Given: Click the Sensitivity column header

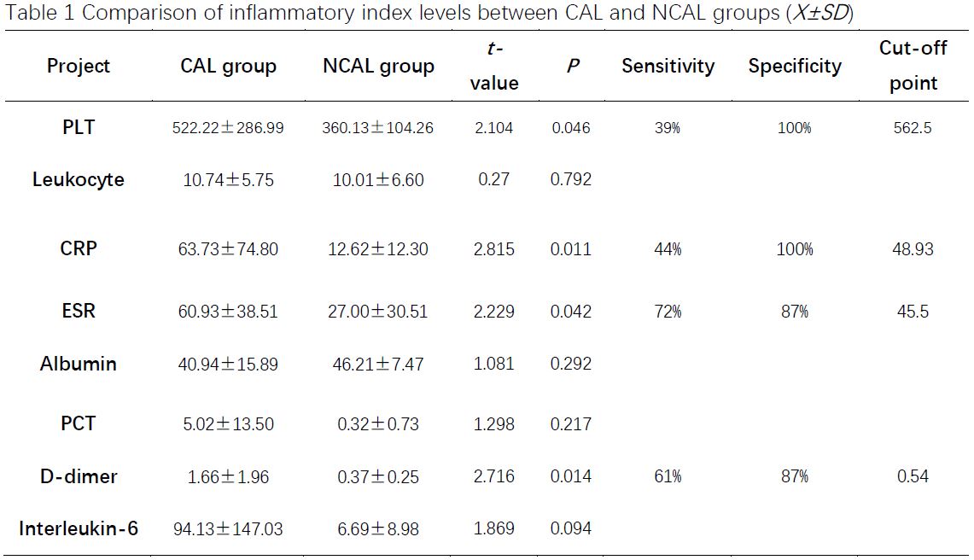Looking at the screenshot, I should (668, 67).
